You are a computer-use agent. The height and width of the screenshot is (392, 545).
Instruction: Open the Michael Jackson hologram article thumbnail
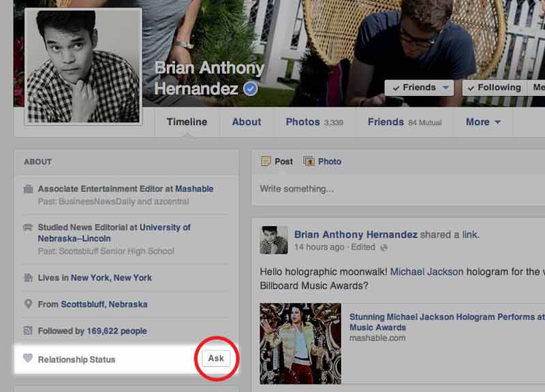(300, 343)
